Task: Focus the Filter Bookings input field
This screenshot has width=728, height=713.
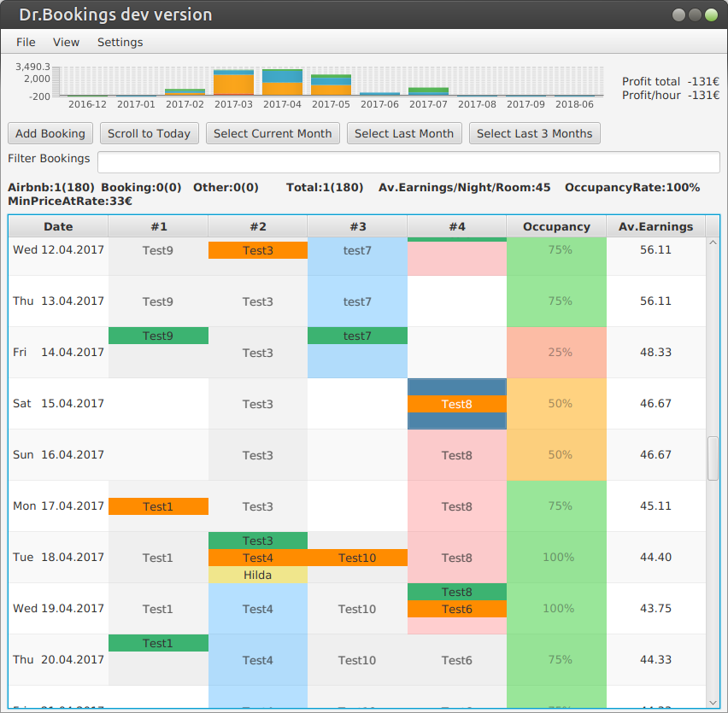Action: coord(408,162)
